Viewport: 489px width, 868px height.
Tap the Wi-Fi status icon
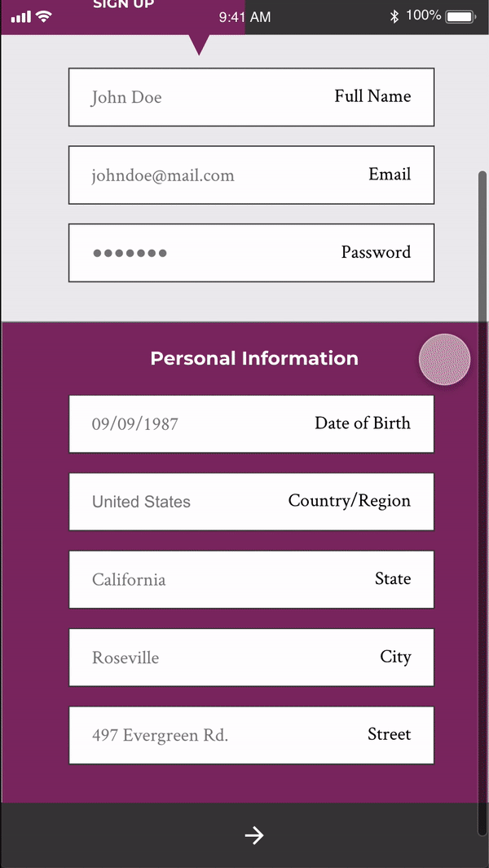[x=44, y=16]
